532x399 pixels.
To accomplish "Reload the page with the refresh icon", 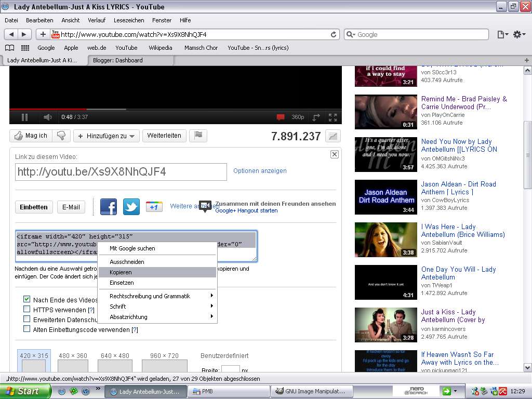I will coord(334,35).
